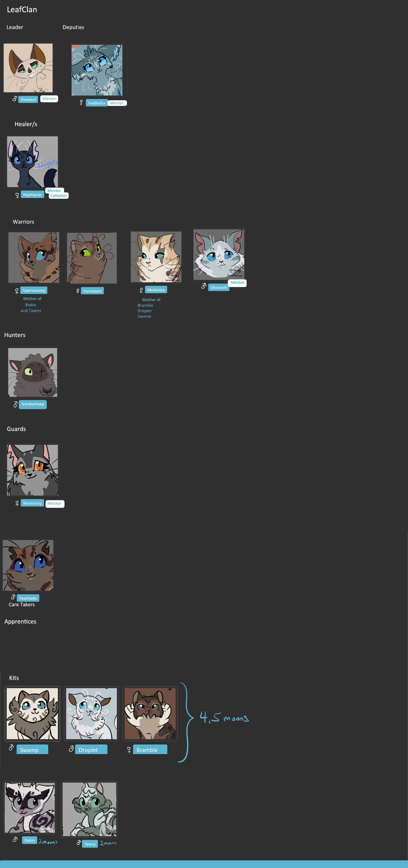The height and width of the screenshot is (868, 408).
Task: Click the Collector badge under Nightspots
Action: point(59,196)
